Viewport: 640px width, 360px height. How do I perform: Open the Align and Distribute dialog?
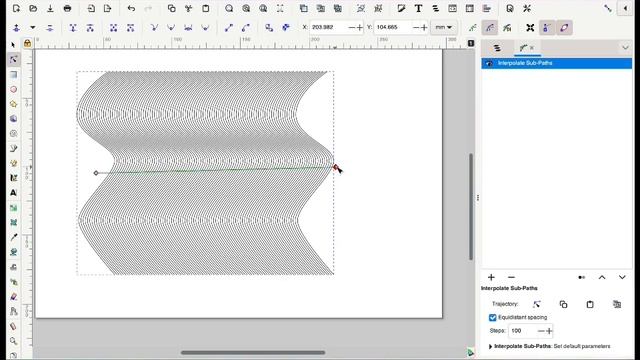coord(487,8)
